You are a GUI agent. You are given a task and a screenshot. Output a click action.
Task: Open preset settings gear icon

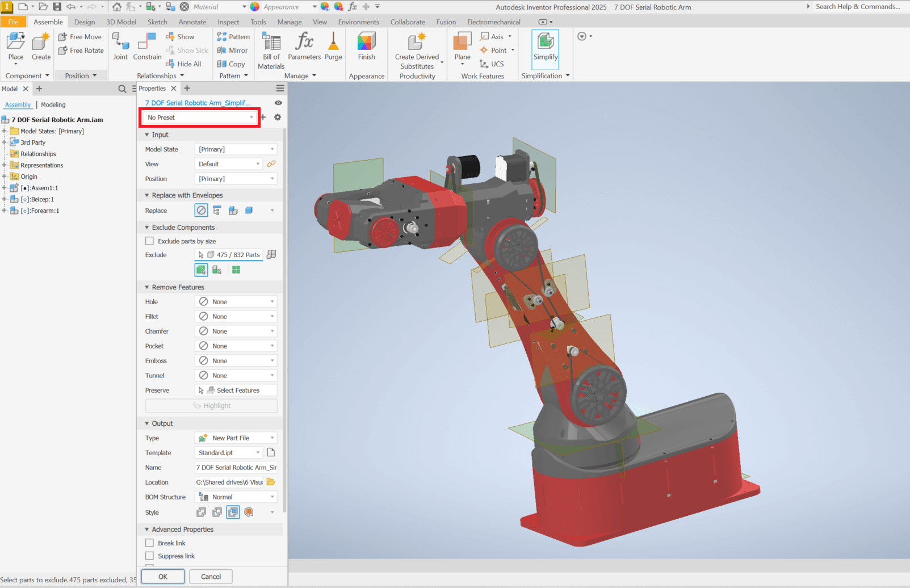tap(278, 117)
